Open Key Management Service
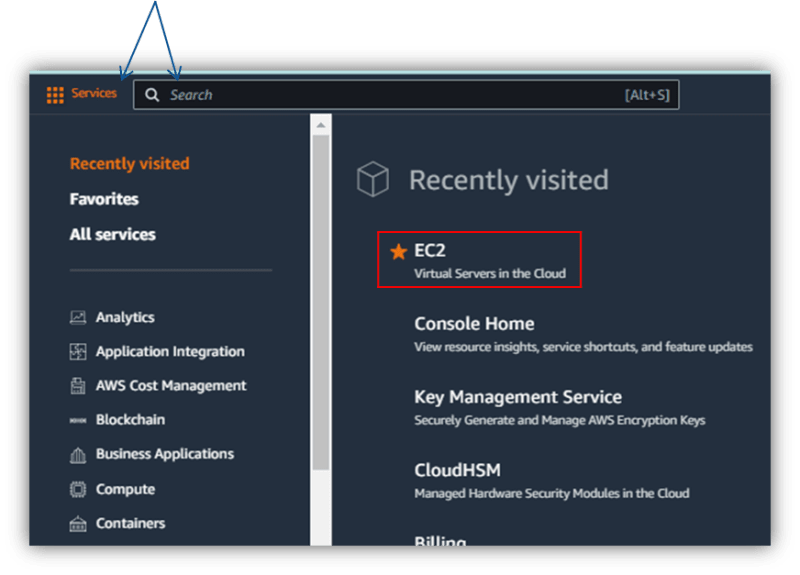The height and width of the screenshot is (575, 800). (x=518, y=397)
